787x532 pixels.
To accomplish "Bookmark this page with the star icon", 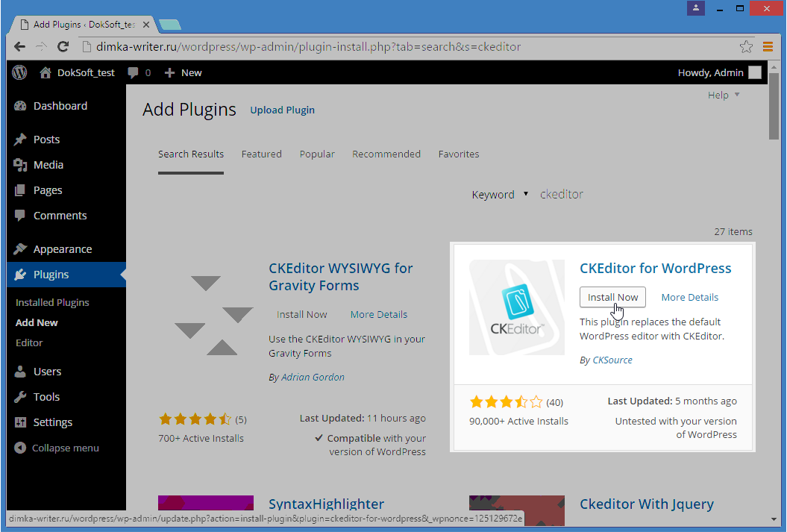I will tap(746, 47).
